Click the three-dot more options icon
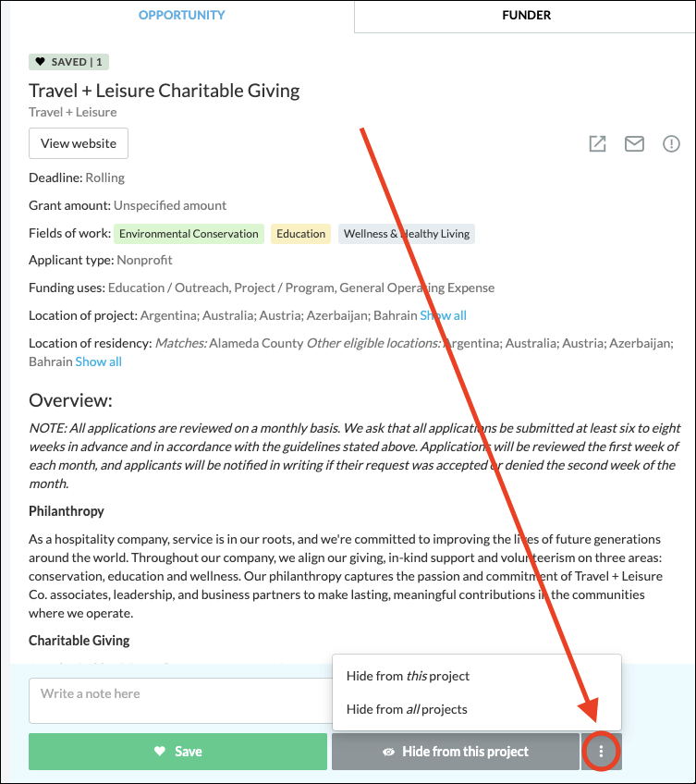Screen dimensions: 696x784 tap(602, 752)
